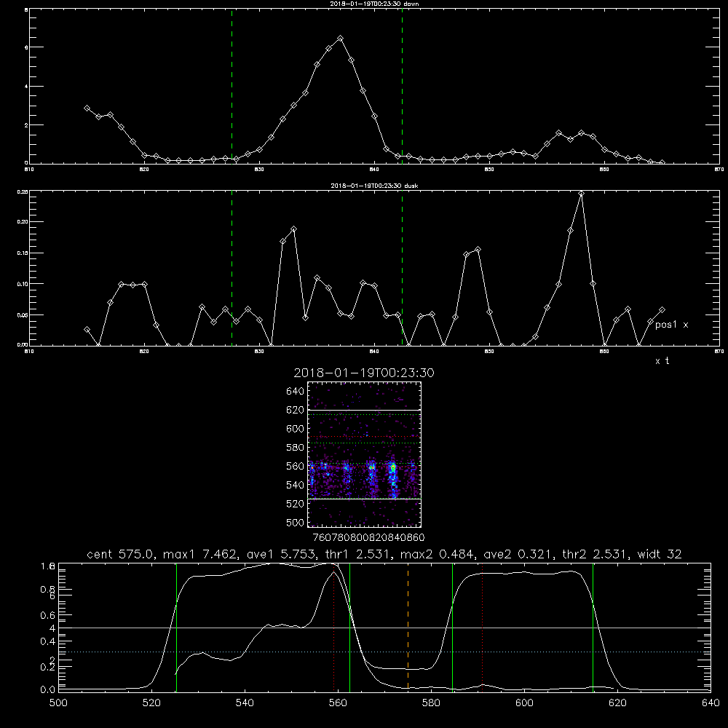Screen dimensions: 728x728
Task: Click the orange dashed center line in the bottom plot
Action: (408, 628)
